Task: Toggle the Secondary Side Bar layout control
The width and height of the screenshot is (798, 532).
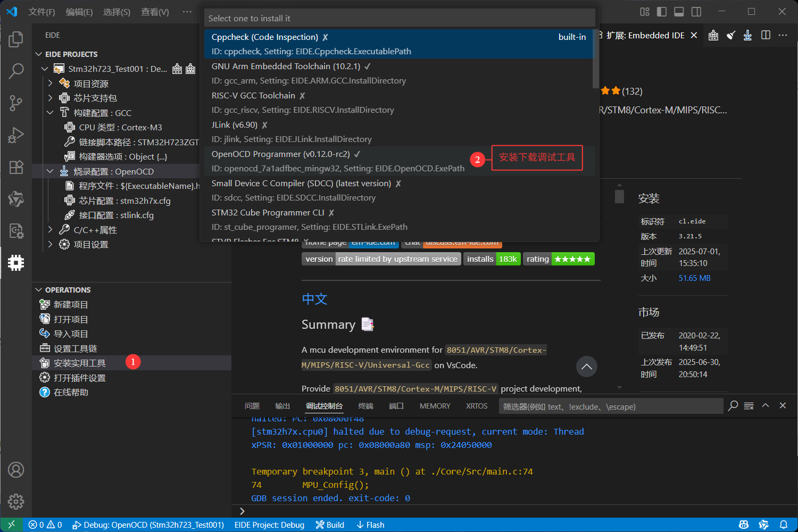Action: pyautogui.click(x=696, y=11)
